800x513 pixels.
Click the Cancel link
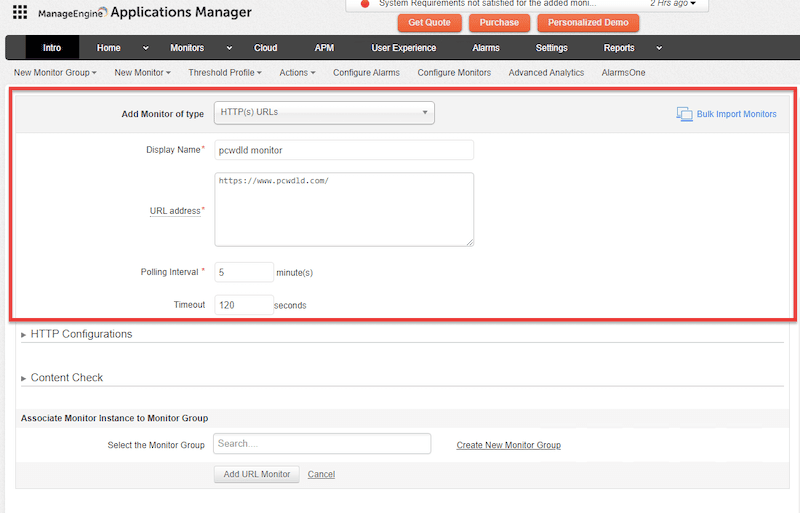point(321,474)
